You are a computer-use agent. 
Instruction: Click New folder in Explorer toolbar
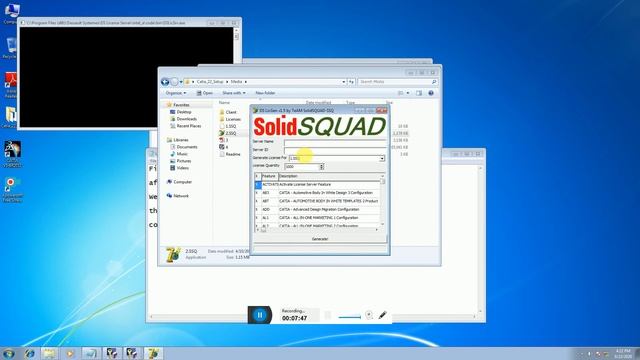pyautogui.click(x=265, y=93)
